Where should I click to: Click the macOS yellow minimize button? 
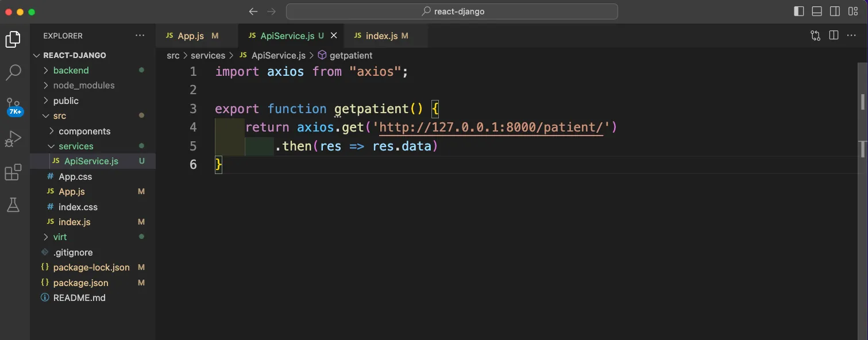[x=20, y=11]
